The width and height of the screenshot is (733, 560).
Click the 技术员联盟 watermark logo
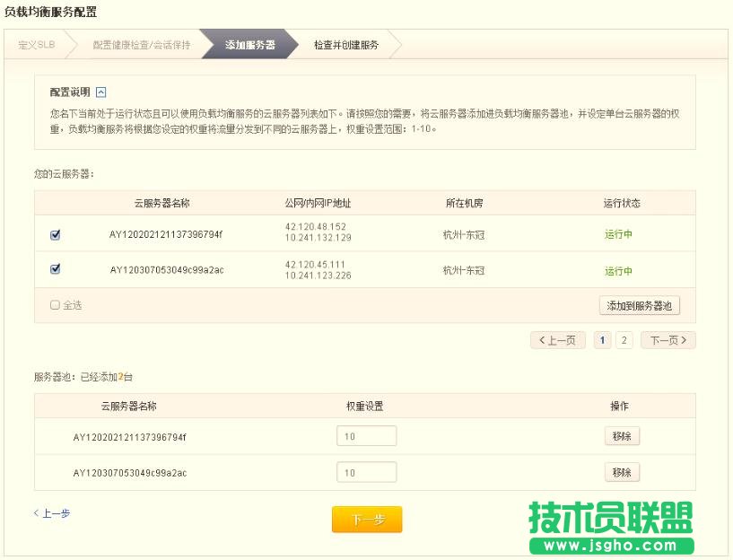(610, 527)
